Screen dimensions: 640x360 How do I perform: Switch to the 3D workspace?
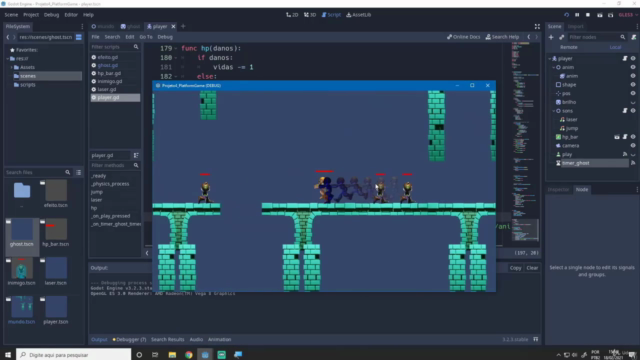click(x=310, y=15)
